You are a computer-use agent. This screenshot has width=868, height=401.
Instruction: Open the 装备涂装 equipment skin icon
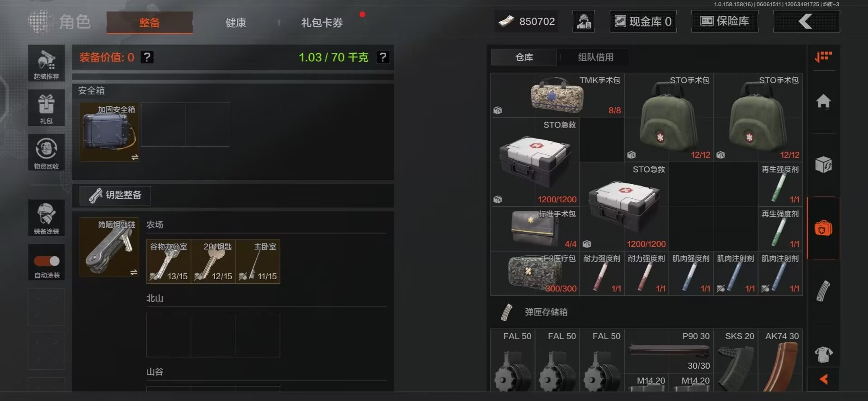click(x=46, y=218)
